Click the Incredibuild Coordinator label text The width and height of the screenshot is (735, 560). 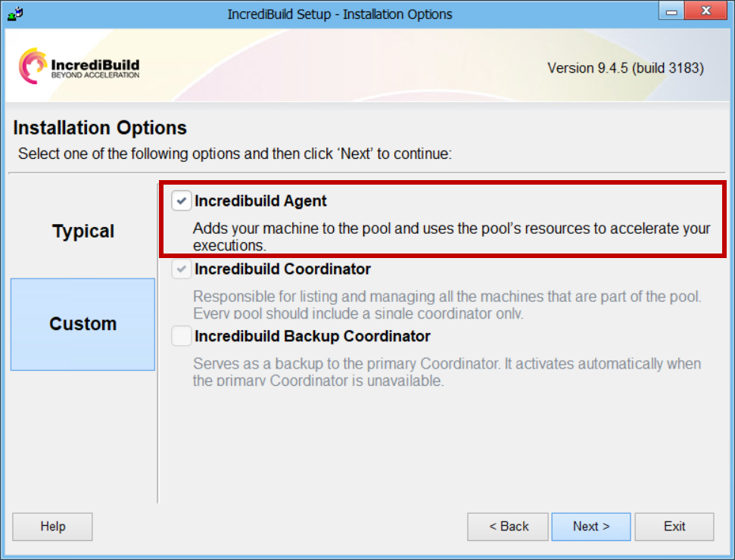282,269
